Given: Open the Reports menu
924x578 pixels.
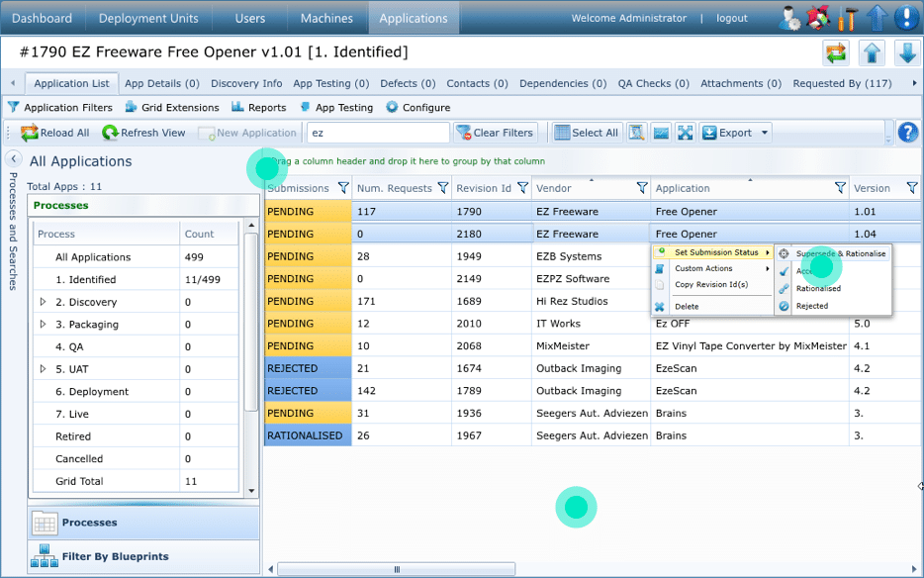Looking at the screenshot, I should point(258,107).
